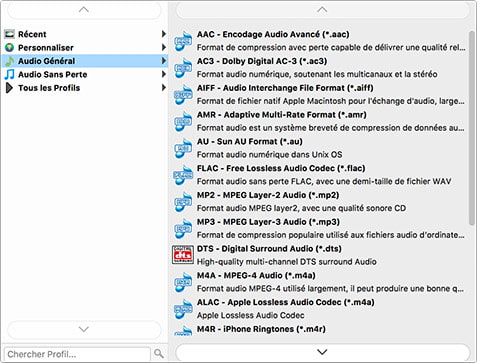Pick AIFF - Audio Interchange File Format
The image size is (477, 363).
coord(320,94)
